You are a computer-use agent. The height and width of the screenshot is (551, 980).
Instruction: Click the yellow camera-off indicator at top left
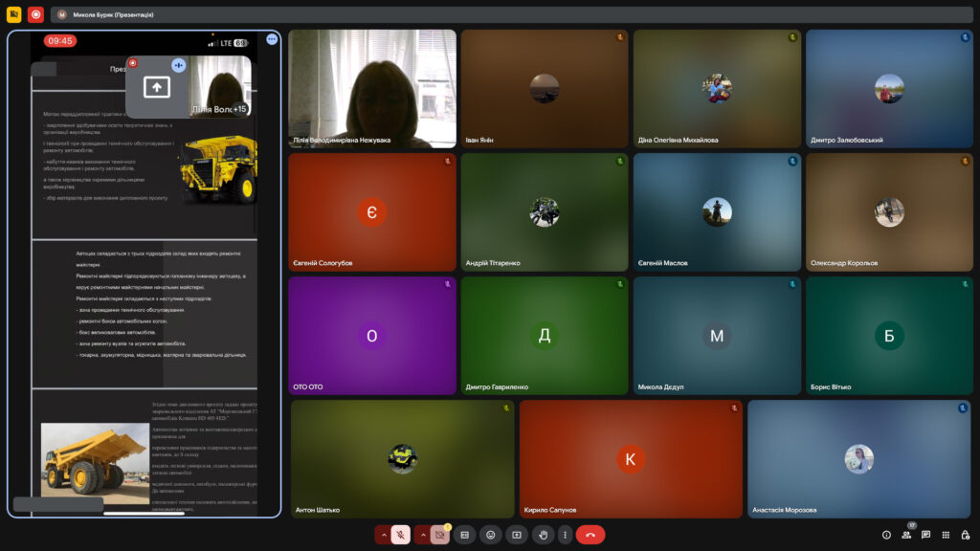click(x=13, y=14)
